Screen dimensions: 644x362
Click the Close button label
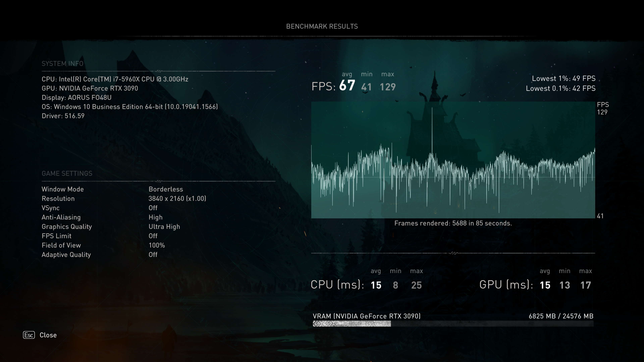[48, 335]
